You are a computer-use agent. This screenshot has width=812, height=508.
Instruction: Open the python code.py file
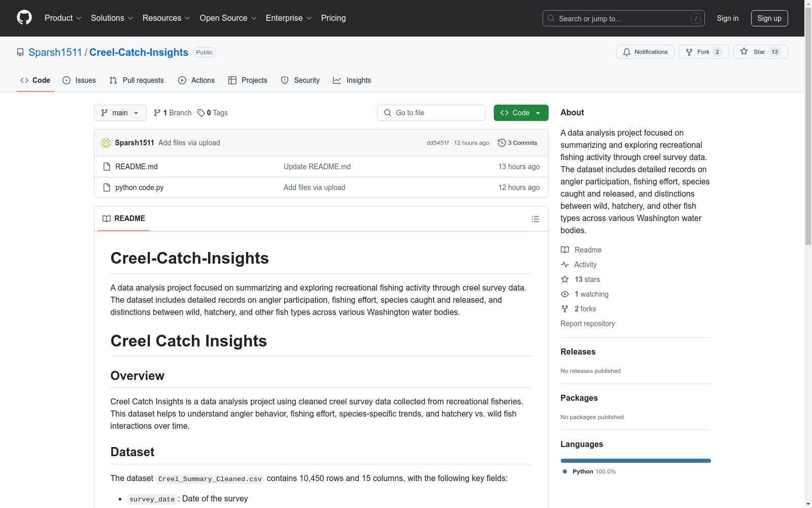[x=140, y=187]
